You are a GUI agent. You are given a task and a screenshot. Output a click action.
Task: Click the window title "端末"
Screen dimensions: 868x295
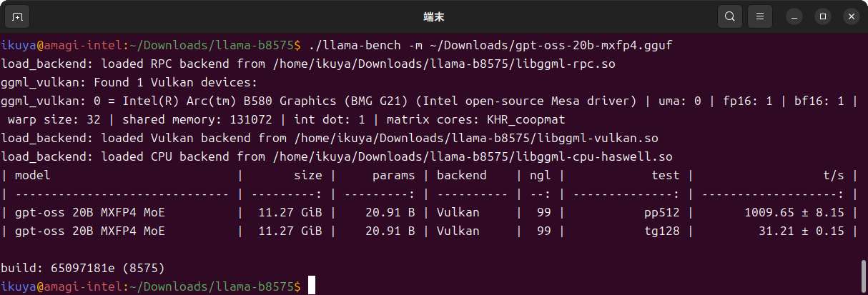click(x=434, y=16)
